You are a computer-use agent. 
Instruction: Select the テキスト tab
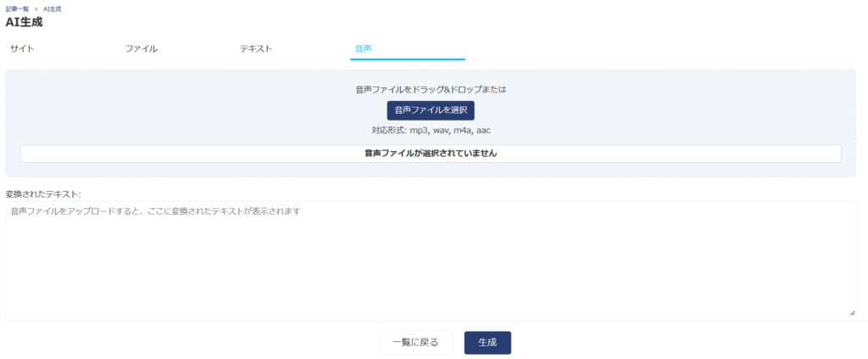pos(256,48)
